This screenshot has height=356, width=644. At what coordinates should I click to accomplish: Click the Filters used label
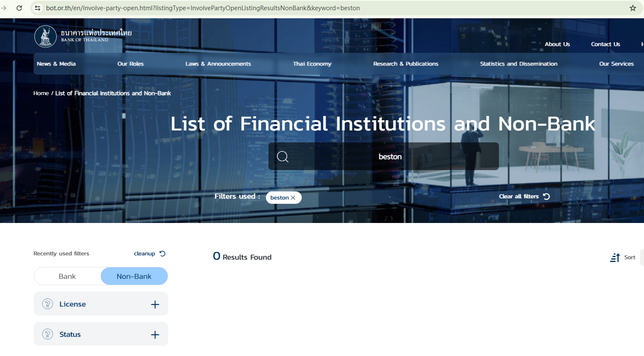(x=237, y=197)
